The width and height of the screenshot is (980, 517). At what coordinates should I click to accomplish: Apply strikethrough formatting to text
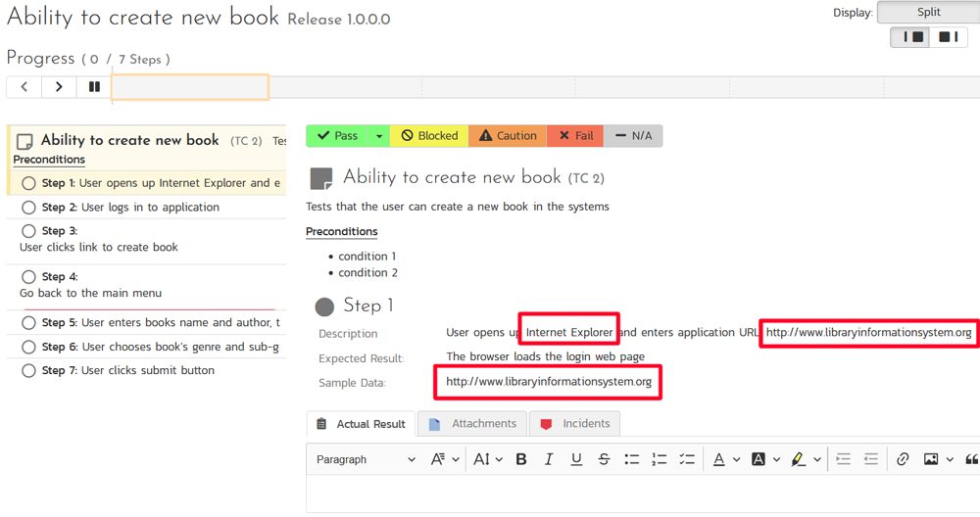click(604, 459)
